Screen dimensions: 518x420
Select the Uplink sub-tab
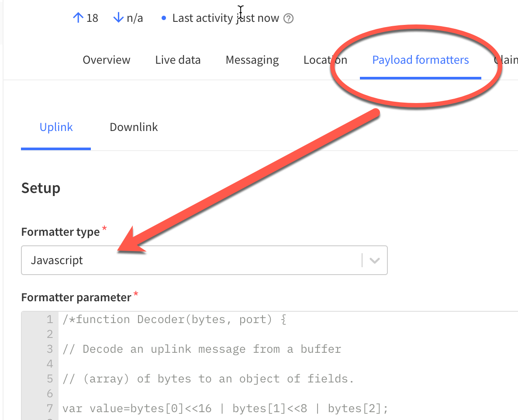pyautogui.click(x=56, y=127)
